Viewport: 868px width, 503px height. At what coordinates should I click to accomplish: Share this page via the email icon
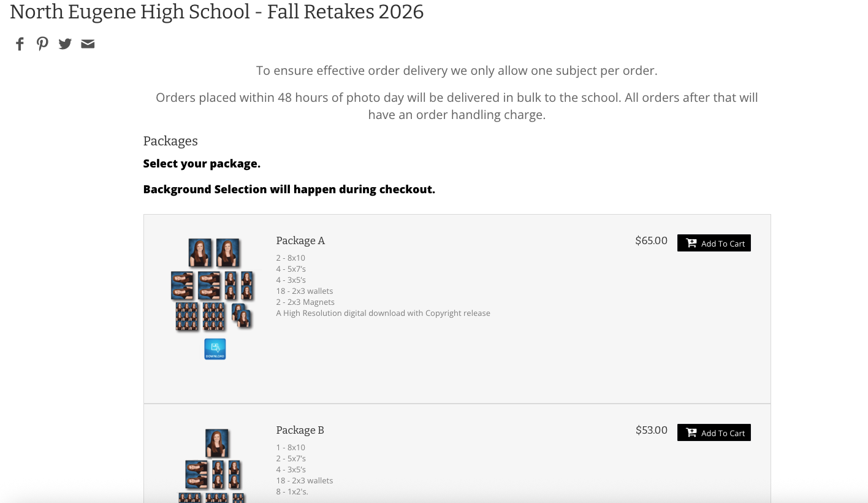[88, 44]
